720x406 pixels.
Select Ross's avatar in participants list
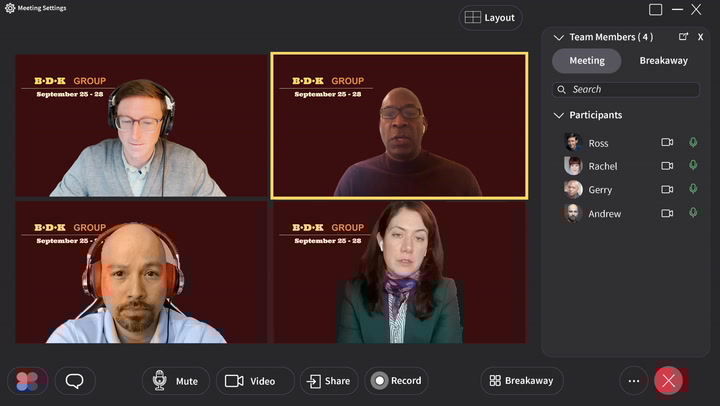[x=573, y=142]
